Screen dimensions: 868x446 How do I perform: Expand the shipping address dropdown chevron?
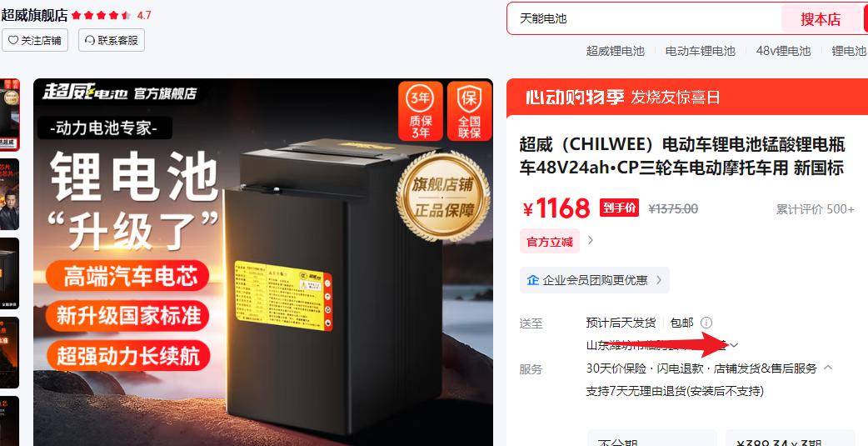click(x=734, y=345)
